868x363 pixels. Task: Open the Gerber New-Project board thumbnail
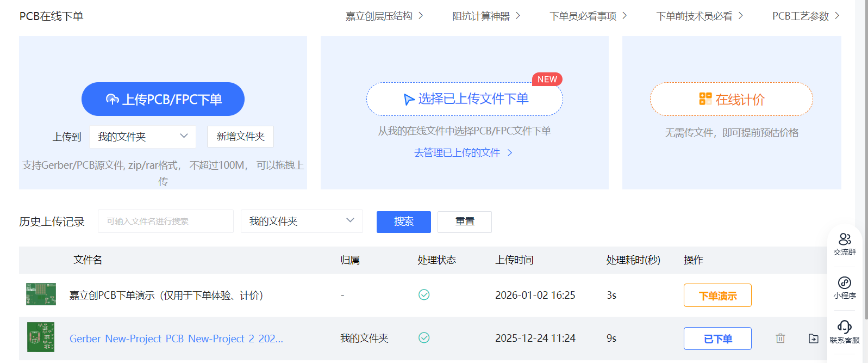click(x=41, y=337)
